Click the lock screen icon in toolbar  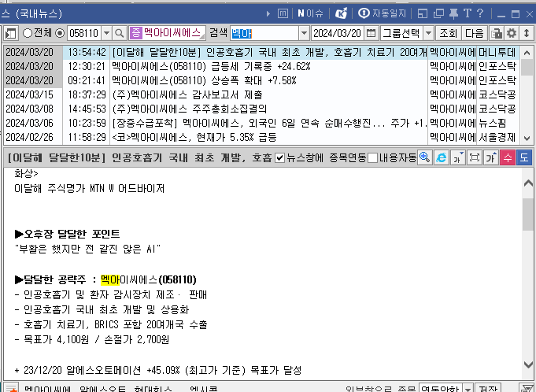(x=497, y=34)
